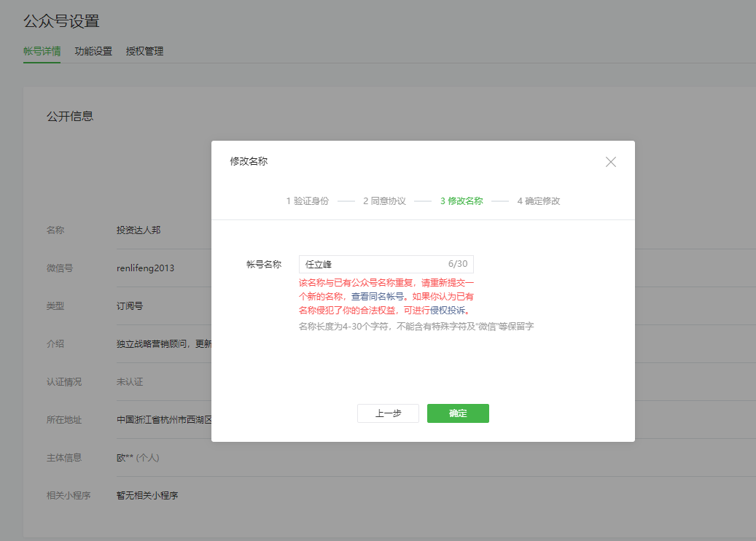Click the 公开信息 section heading
This screenshot has height=541, width=756.
click(70, 116)
